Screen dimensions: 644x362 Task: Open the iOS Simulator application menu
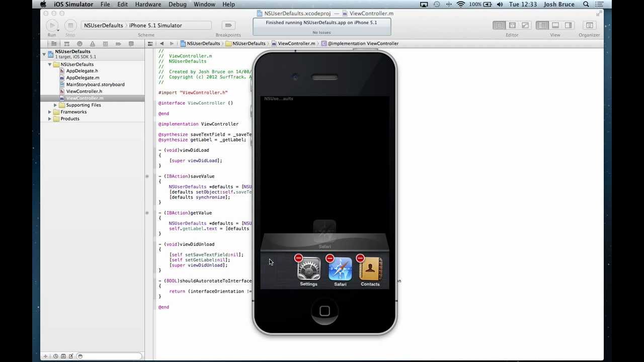tap(73, 5)
